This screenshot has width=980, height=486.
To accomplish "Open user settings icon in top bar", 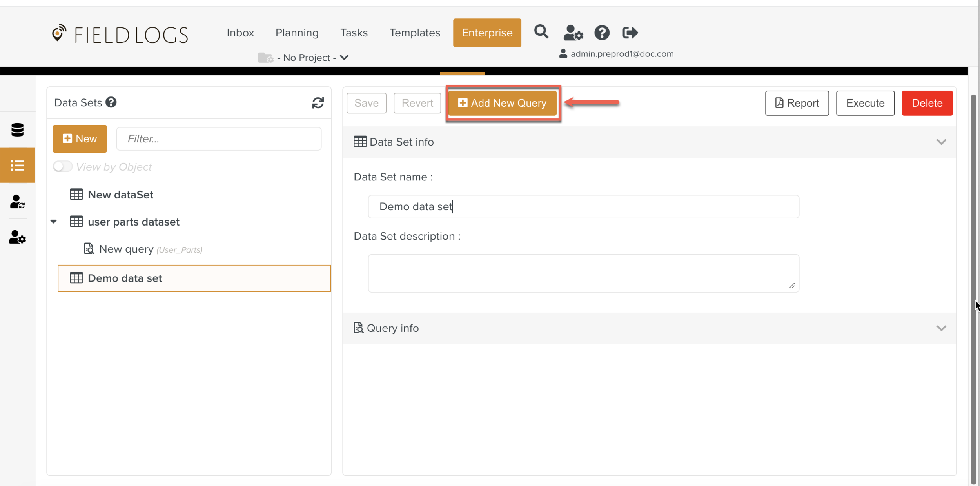I will coord(573,33).
